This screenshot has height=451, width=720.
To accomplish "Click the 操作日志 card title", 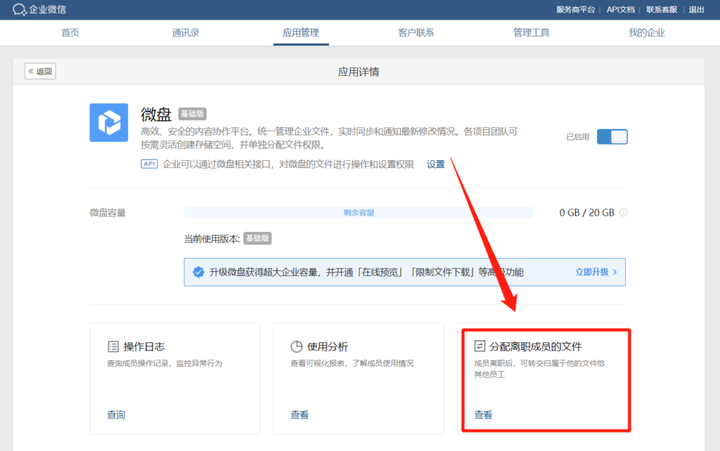I will pyautogui.click(x=144, y=346).
